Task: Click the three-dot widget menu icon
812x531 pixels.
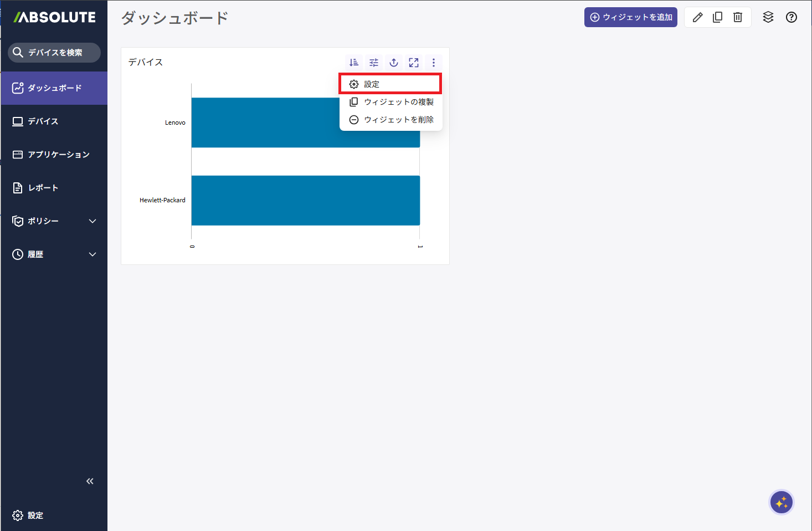Action: [x=434, y=63]
